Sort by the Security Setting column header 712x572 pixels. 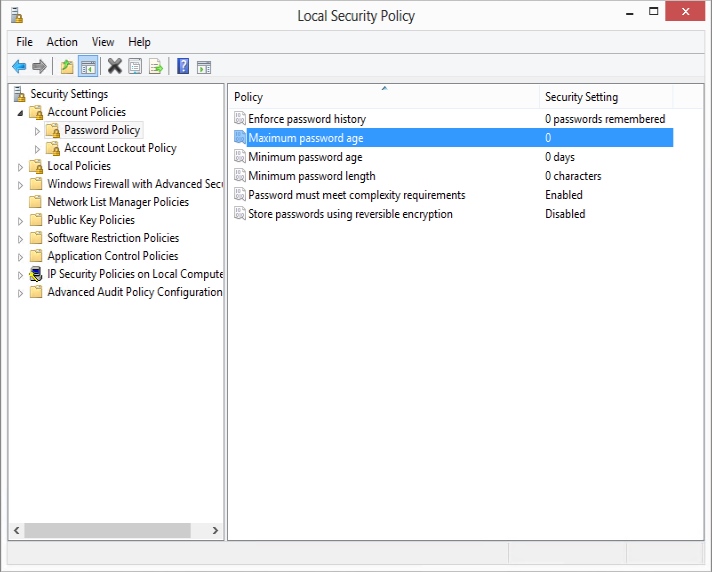coord(606,97)
